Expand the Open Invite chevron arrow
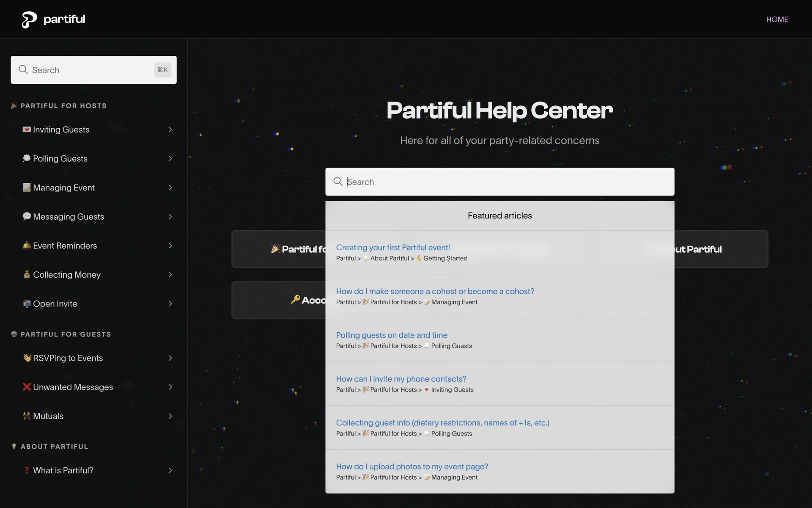The height and width of the screenshot is (508, 812). 170,304
